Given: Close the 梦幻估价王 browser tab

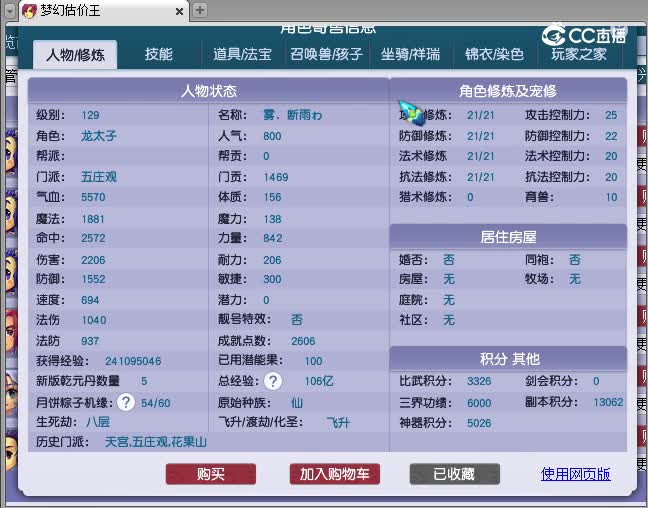Looking at the screenshot, I should [x=179, y=12].
